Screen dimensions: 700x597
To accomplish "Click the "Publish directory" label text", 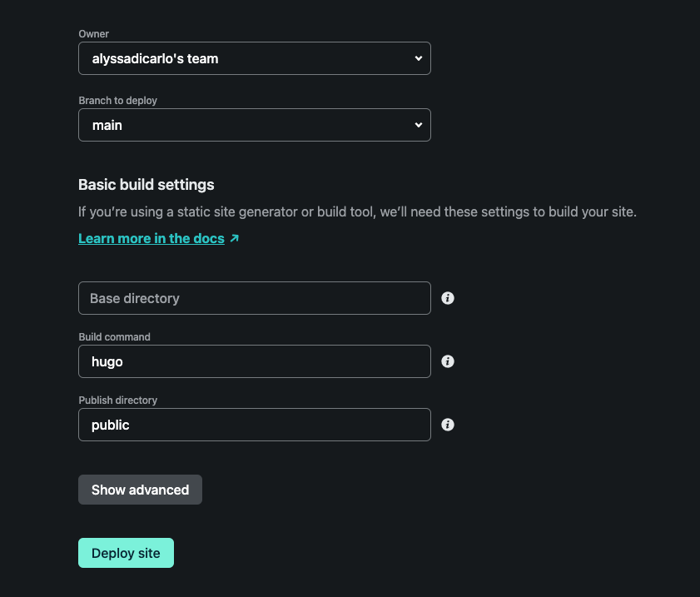I will (117, 400).
